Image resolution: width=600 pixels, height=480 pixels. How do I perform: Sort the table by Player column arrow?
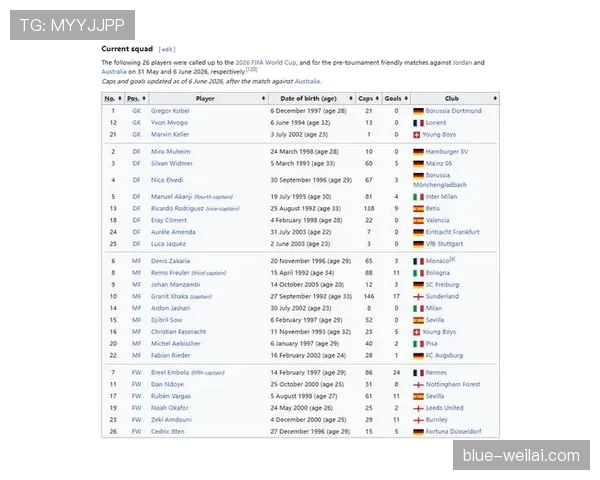263,98
